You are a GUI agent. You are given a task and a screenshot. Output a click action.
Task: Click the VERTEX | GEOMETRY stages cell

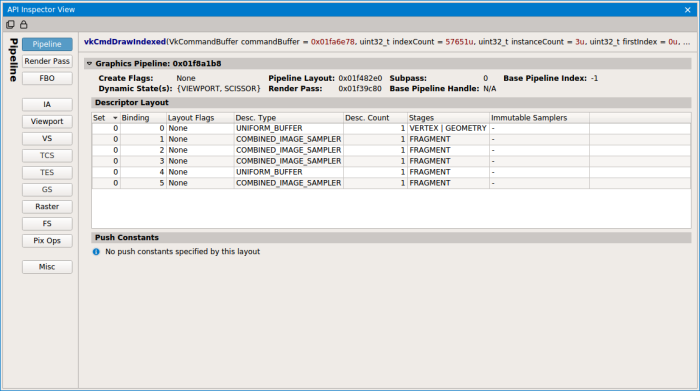[x=448, y=129]
